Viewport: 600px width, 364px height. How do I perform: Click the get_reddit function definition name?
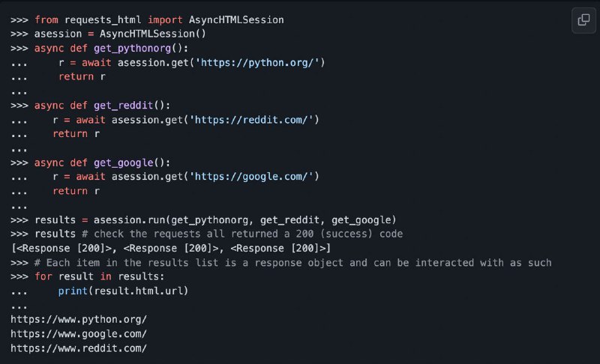(123, 106)
